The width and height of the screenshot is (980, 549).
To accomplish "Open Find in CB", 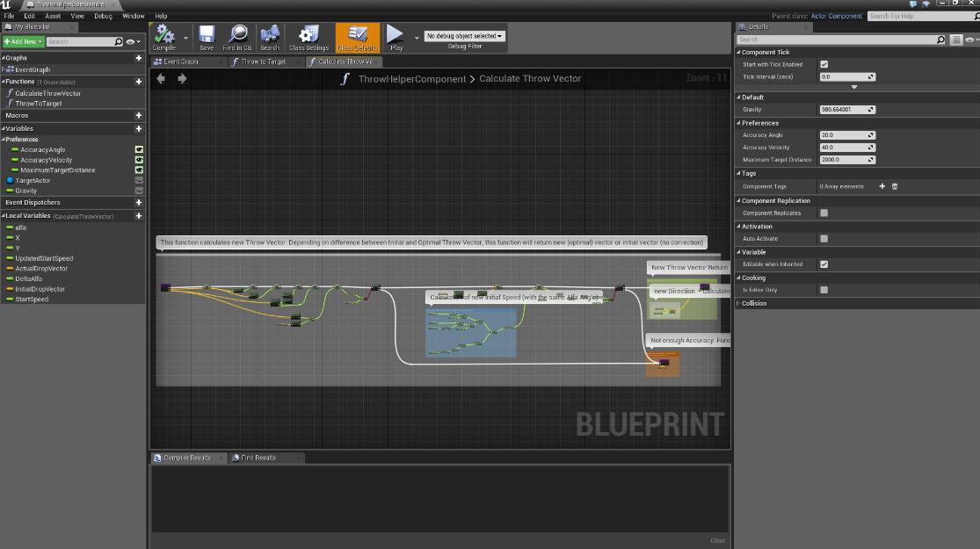I will pyautogui.click(x=237, y=37).
